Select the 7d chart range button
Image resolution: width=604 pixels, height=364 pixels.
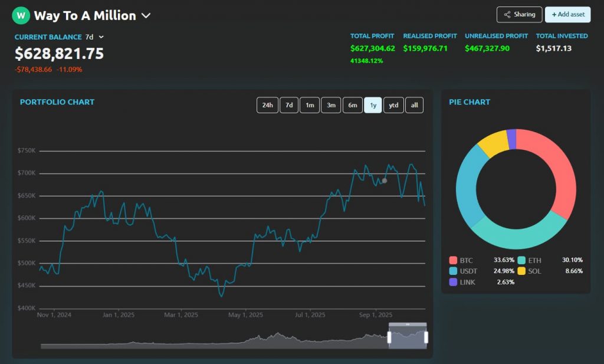tap(289, 105)
